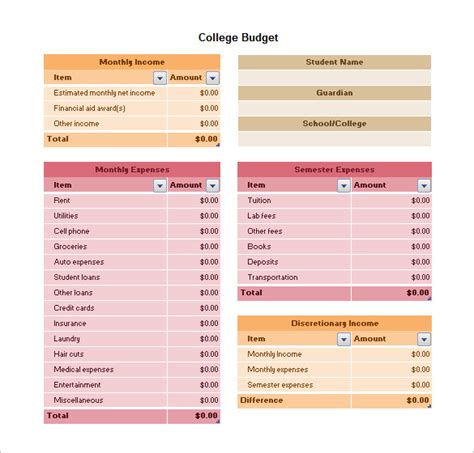The width and height of the screenshot is (474, 453).
Task: Open Semester Expenses Amount filter dropdown
Action: click(424, 186)
